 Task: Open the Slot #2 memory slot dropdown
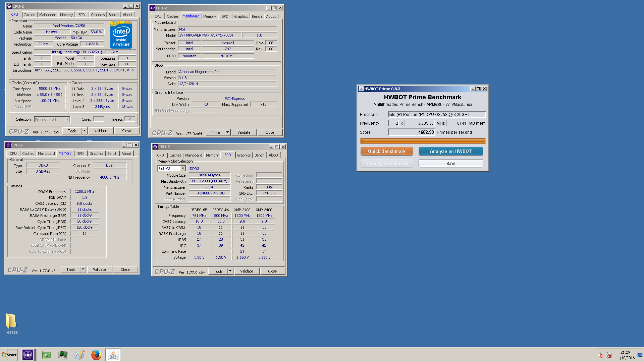(183, 169)
